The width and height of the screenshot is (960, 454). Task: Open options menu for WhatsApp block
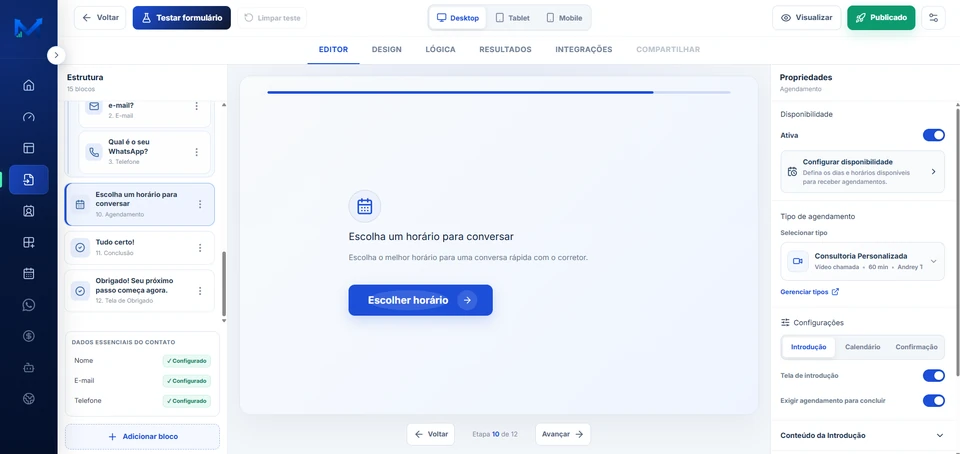(197, 152)
